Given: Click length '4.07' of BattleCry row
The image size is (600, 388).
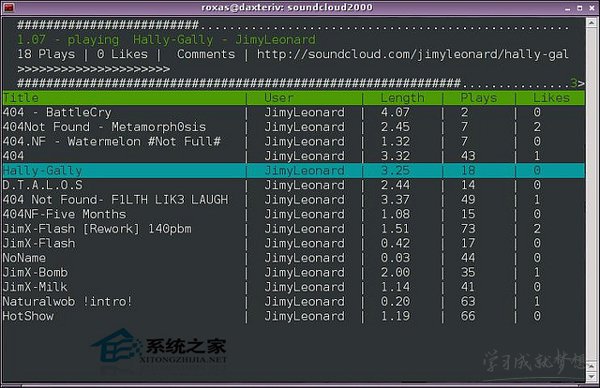Looking at the screenshot, I should [395, 112].
